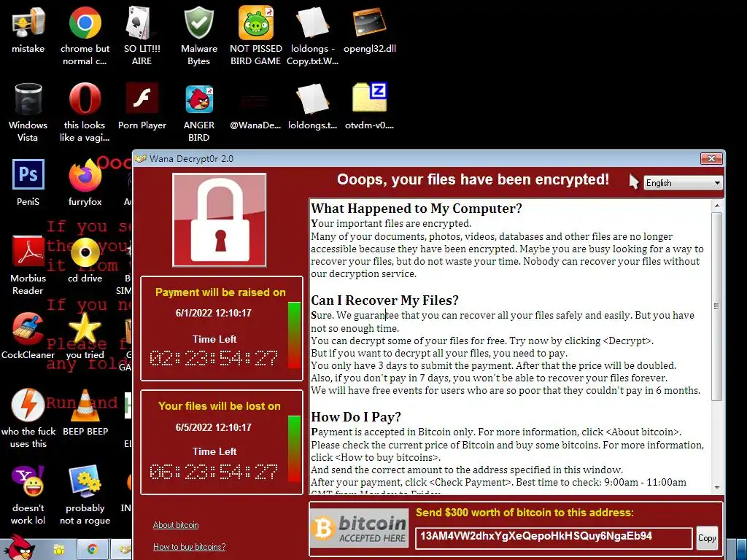Copy the bitcoin address with Copy button
The height and width of the screenshot is (560, 747).
pyautogui.click(x=706, y=537)
